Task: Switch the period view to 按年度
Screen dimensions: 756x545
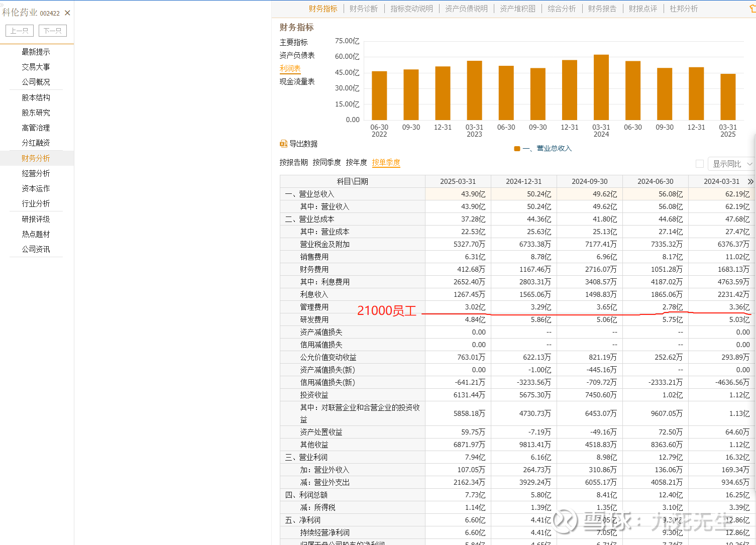Action: [356, 163]
